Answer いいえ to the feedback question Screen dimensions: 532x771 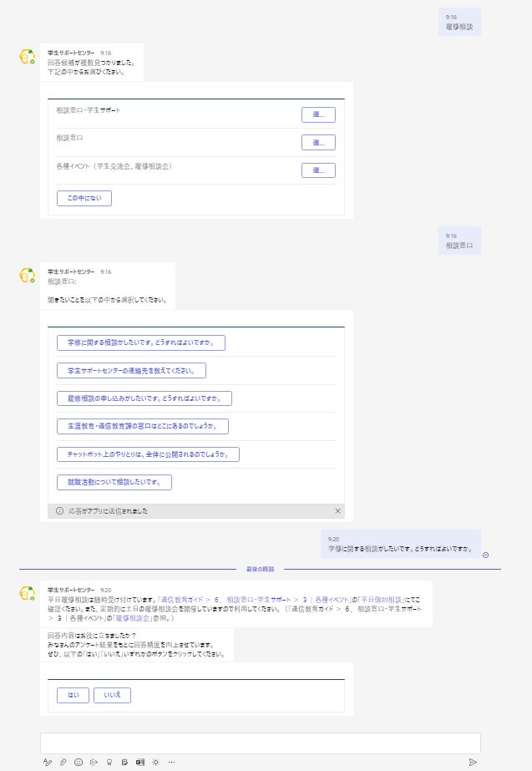(x=112, y=695)
